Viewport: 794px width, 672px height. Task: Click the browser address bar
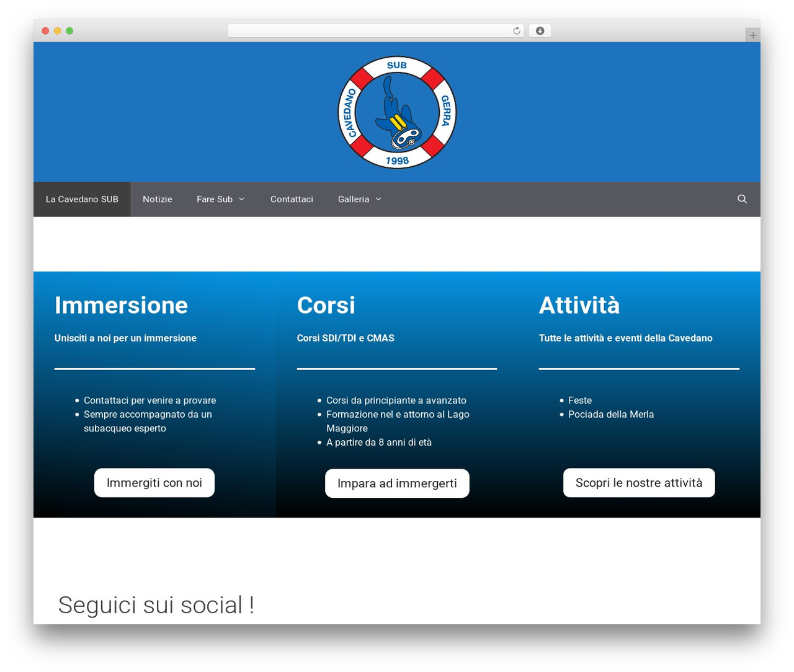tap(375, 31)
